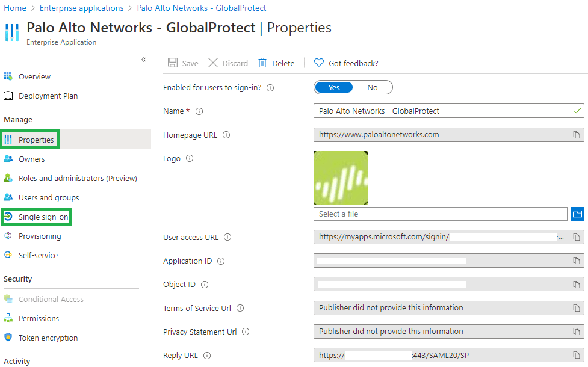
Task: Show info tooltip for Name
Action: point(199,111)
